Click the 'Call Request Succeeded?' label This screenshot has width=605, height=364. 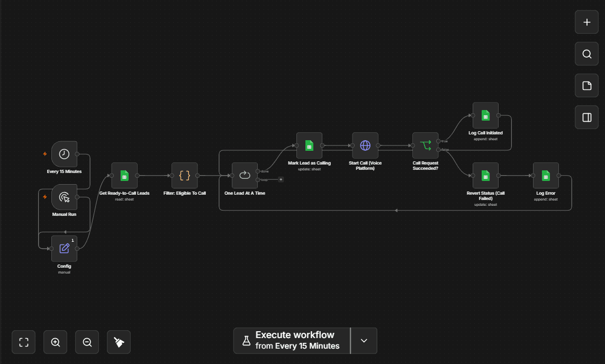(x=425, y=166)
